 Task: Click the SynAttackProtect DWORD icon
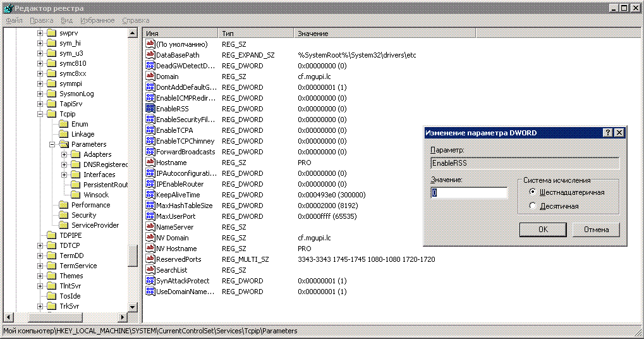(x=150, y=280)
